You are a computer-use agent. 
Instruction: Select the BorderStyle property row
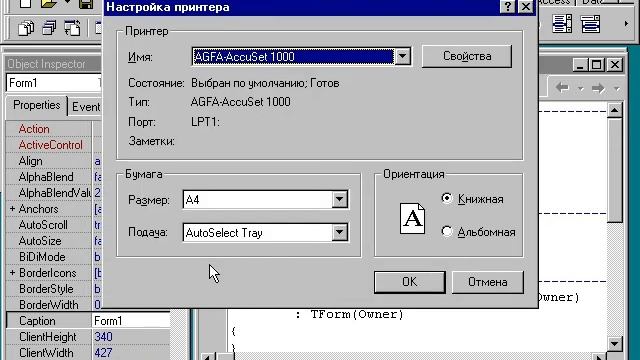tap(53, 289)
